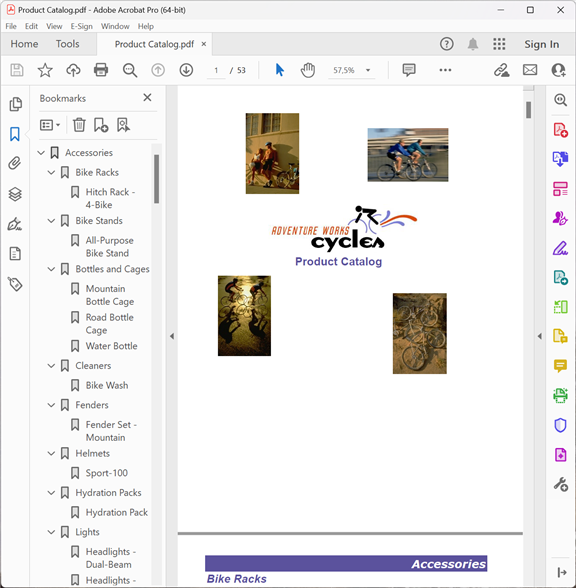The height and width of the screenshot is (588, 576).
Task: Activate the Hand pan tool
Action: tap(308, 70)
